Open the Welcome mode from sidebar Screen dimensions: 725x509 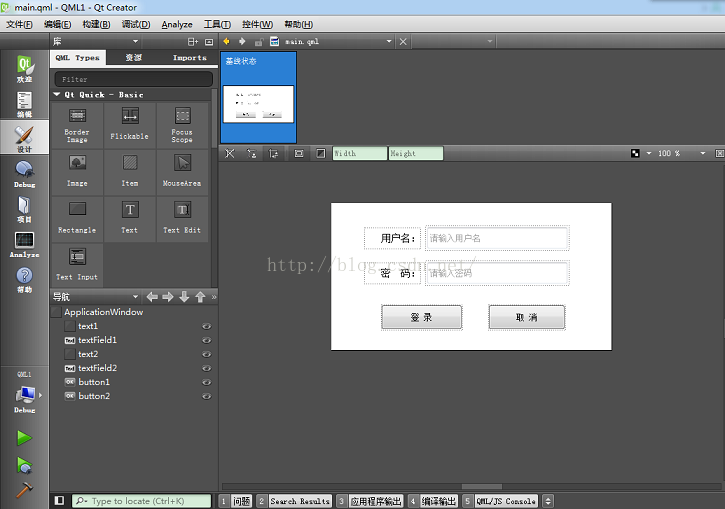tap(25, 68)
